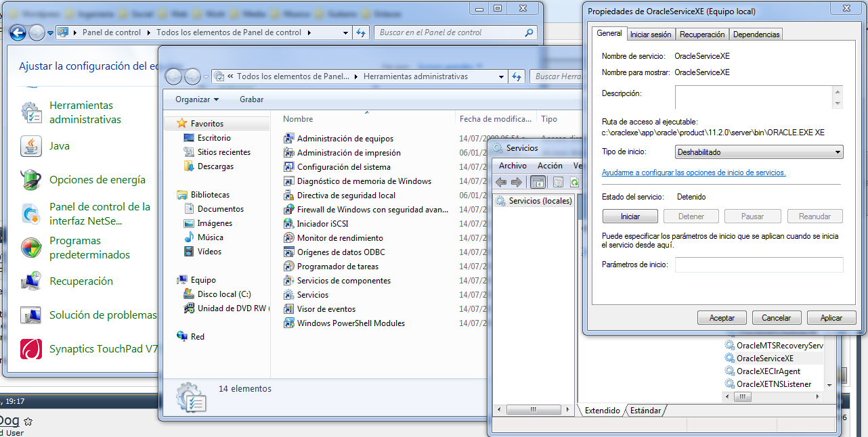This screenshot has width=868, height=437.
Task: Open Panel de control de la interfaz NetSe...
Action: tap(100, 214)
